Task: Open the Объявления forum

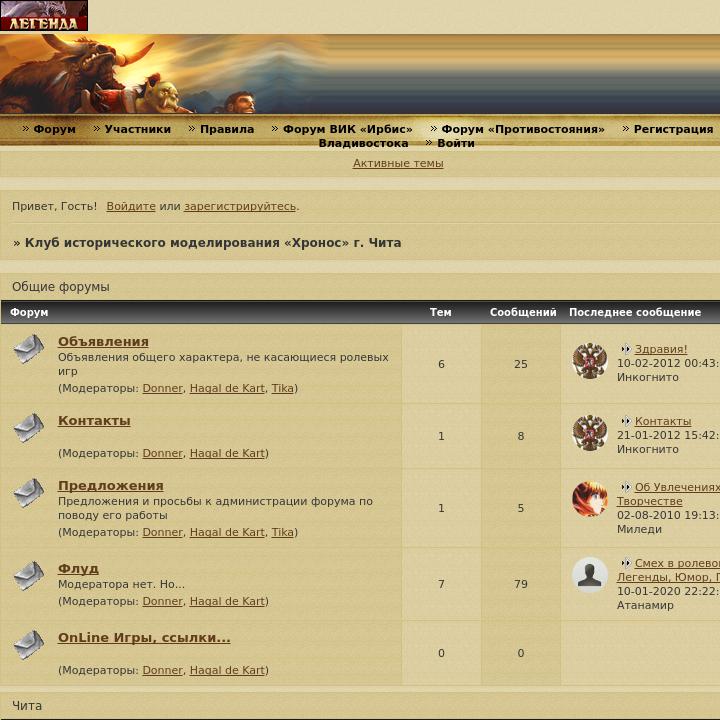Action: coord(103,342)
